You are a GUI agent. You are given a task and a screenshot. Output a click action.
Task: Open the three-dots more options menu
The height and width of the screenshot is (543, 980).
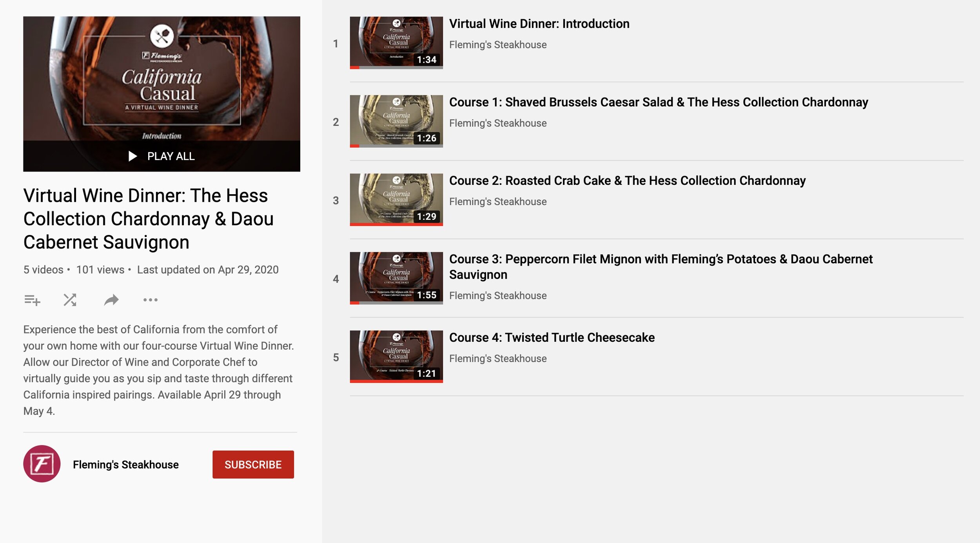pos(151,300)
